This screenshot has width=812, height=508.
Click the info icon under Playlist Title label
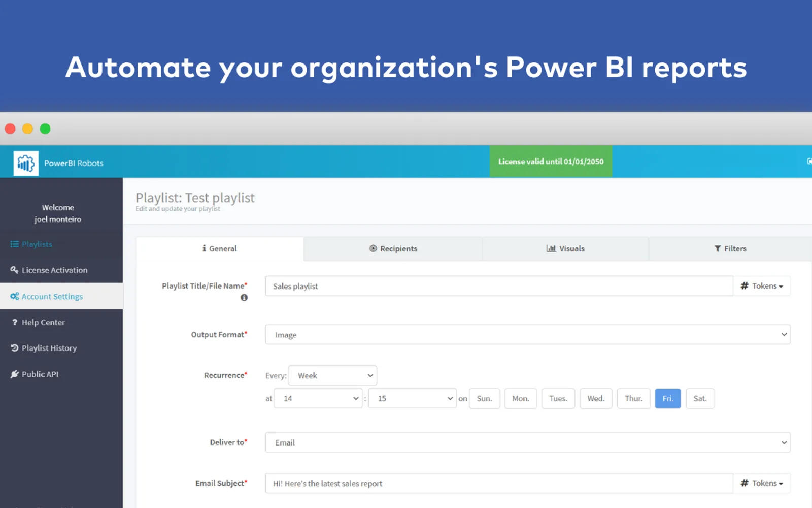click(244, 298)
